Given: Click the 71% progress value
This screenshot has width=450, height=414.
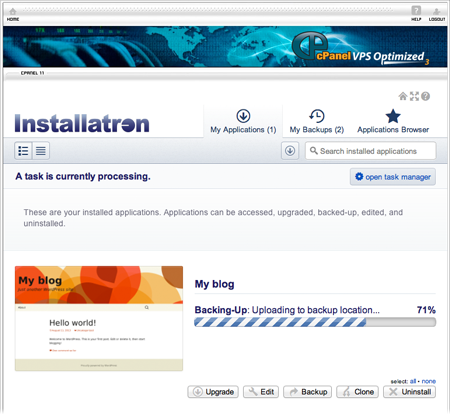Looking at the screenshot, I should [x=426, y=310].
